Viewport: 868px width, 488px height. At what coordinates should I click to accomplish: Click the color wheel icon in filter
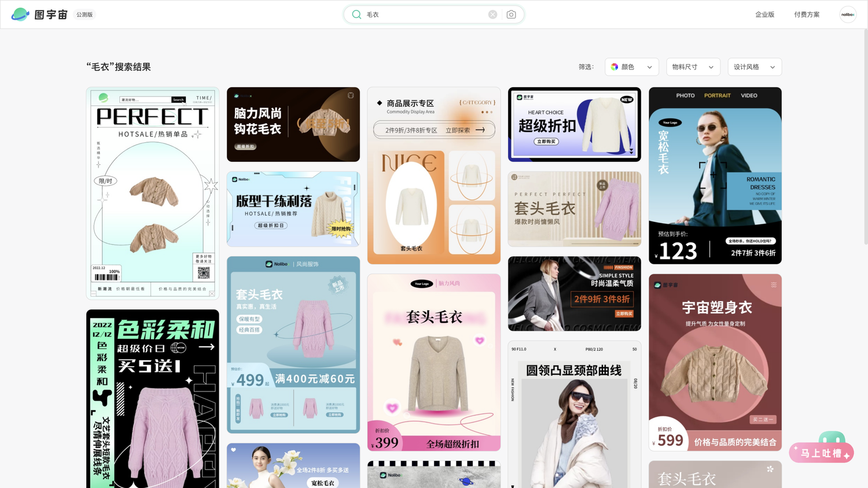[x=615, y=67]
